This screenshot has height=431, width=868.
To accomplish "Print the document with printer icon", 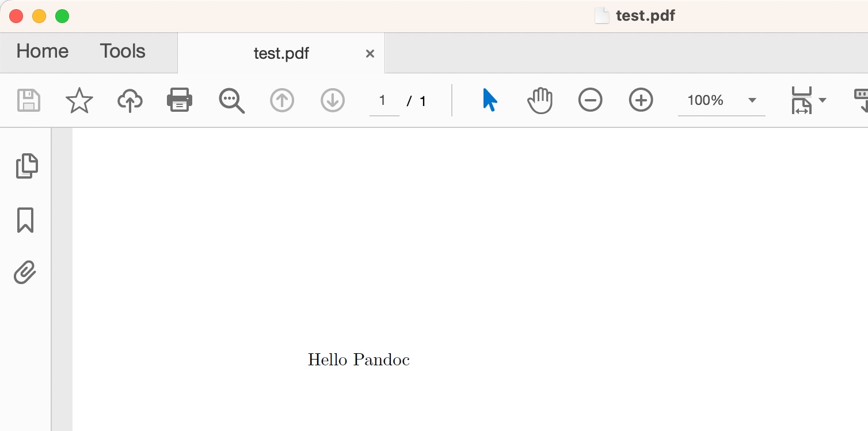I will pyautogui.click(x=180, y=101).
